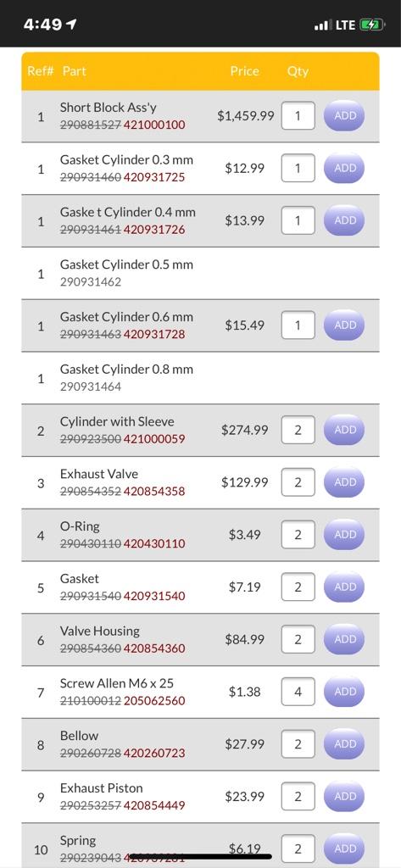The height and width of the screenshot is (868, 401).
Task: Add the Exhaust Valve to cart
Action: click(344, 482)
